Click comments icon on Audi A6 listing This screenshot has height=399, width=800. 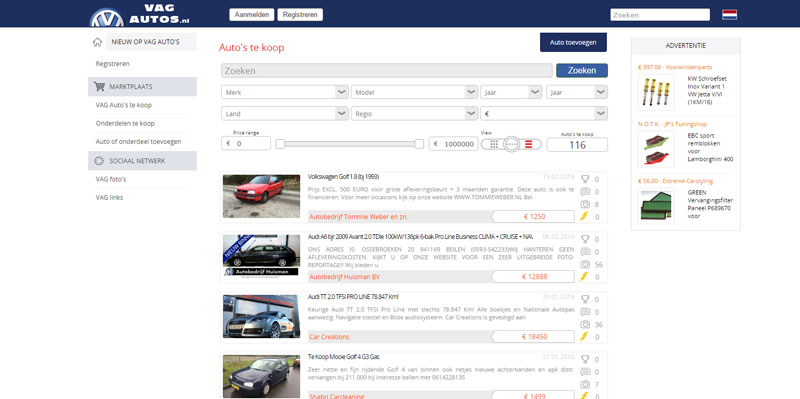585,252
